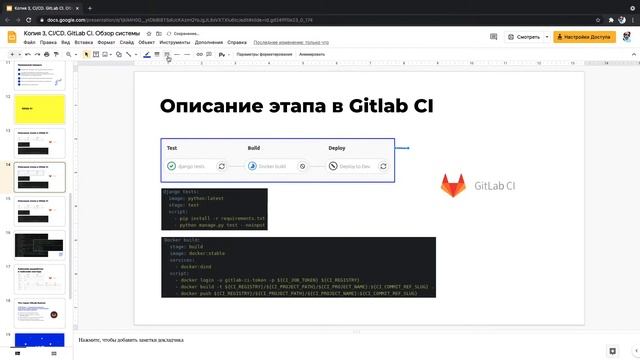640x360 pixels.
Task: Click the Анимировать button
Action: click(312, 54)
